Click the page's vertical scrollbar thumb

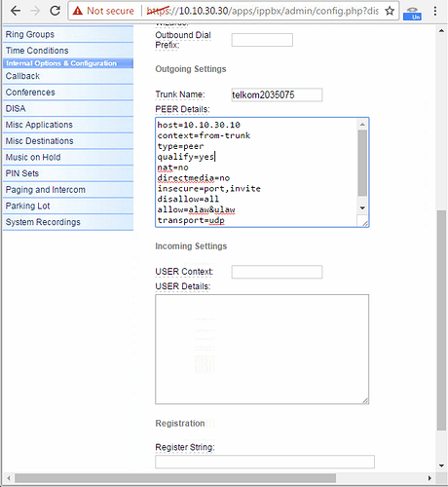[x=441, y=320]
